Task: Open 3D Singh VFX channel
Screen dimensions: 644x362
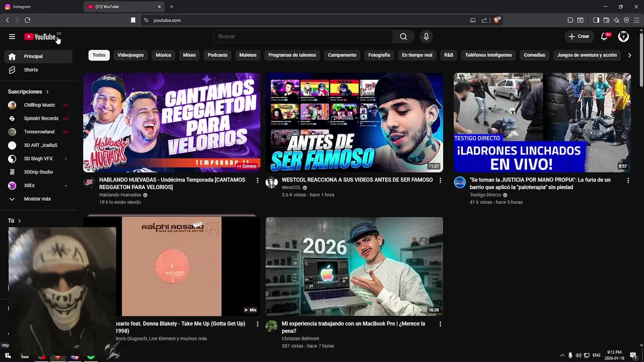Action: point(38,158)
